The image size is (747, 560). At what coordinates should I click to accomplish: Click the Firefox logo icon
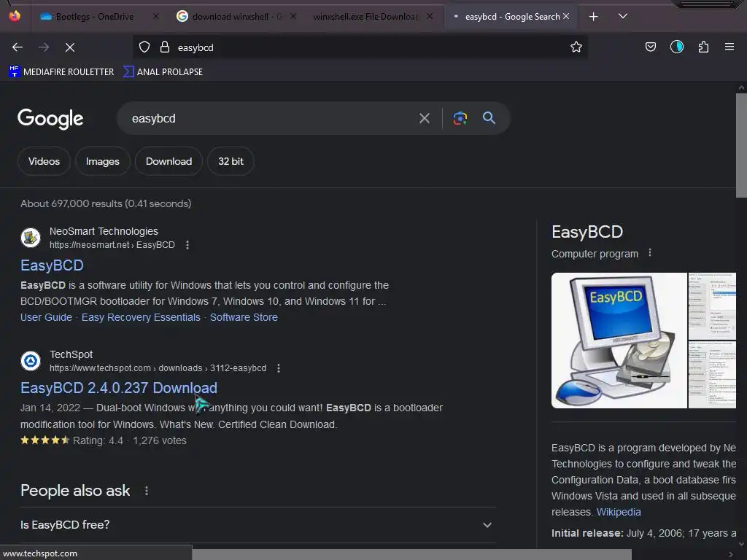point(15,16)
